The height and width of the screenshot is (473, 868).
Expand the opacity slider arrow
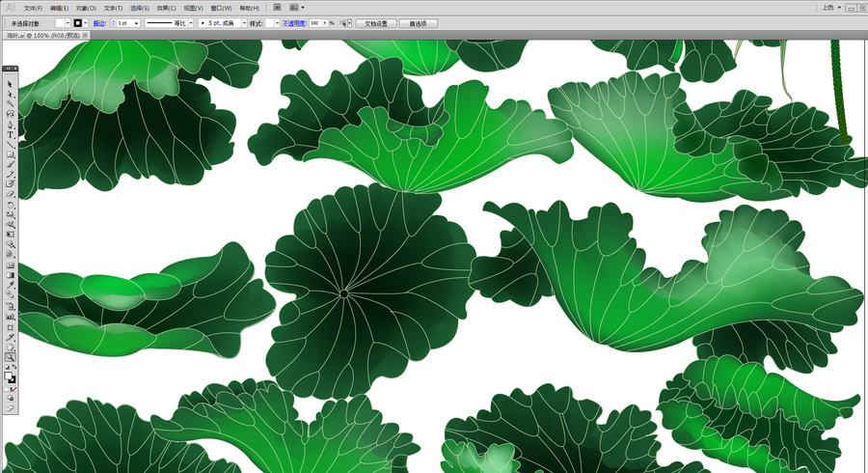pos(325,23)
